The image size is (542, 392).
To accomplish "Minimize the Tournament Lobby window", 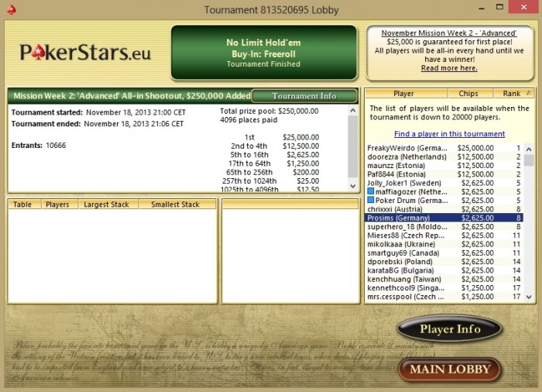I will coord(482,8).
